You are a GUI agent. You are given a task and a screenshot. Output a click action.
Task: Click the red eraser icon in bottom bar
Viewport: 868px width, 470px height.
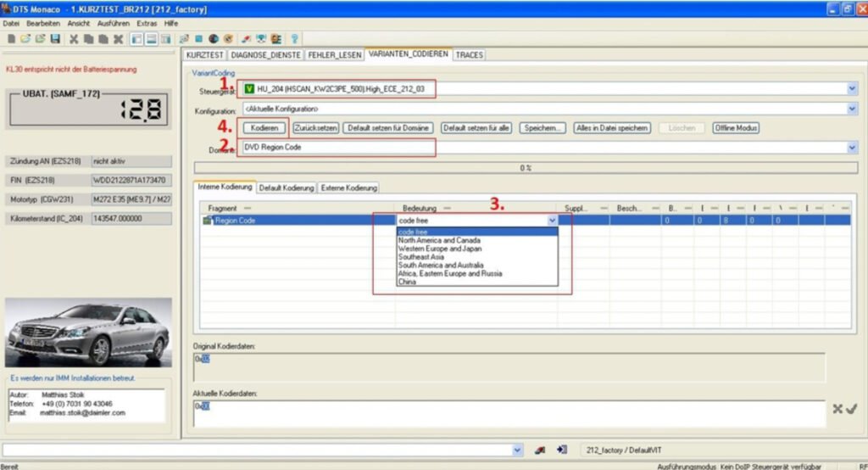click(x=540, y=450)
